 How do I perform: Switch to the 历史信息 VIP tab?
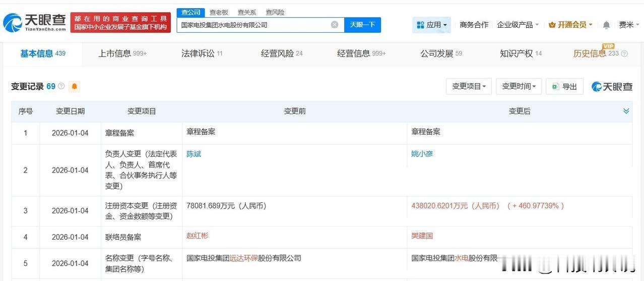tap(596, 52)
